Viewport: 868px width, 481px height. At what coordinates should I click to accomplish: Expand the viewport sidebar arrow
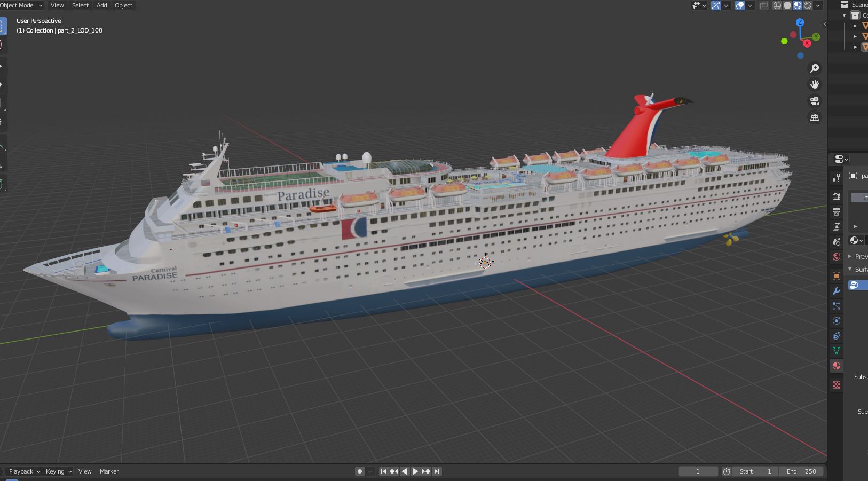825,24
